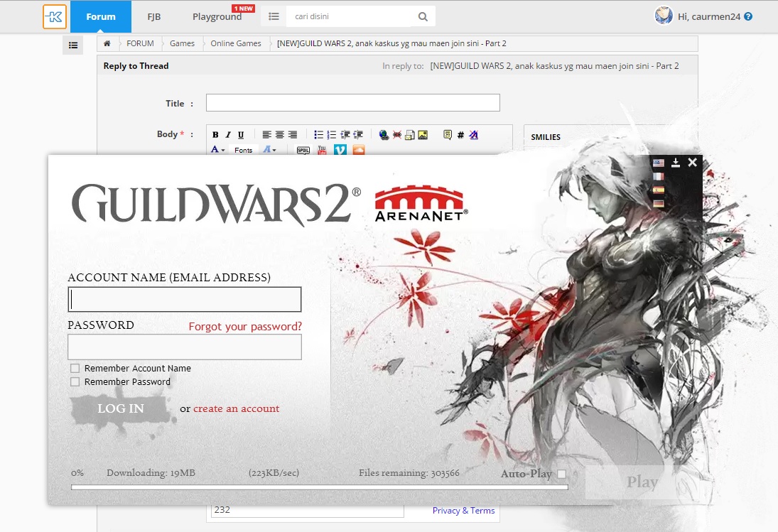The image size is (778, 532).
Task: Open the category list menu beside search
Action: [274, 16]
